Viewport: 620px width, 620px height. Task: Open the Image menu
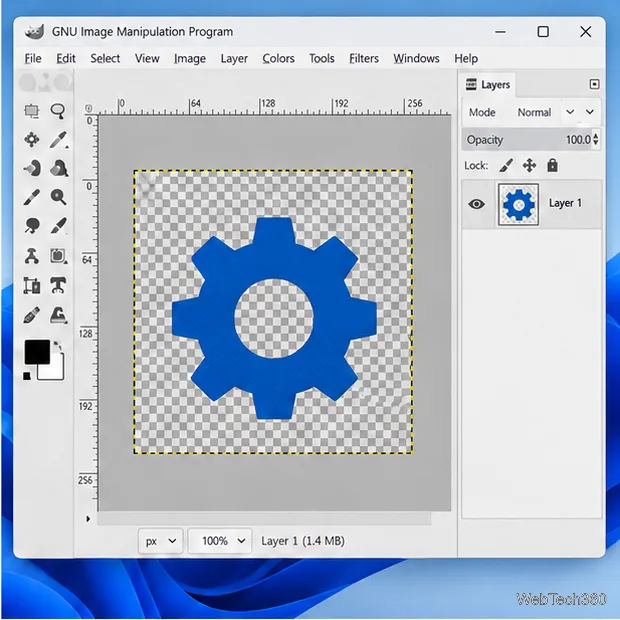tap(190, 59)
